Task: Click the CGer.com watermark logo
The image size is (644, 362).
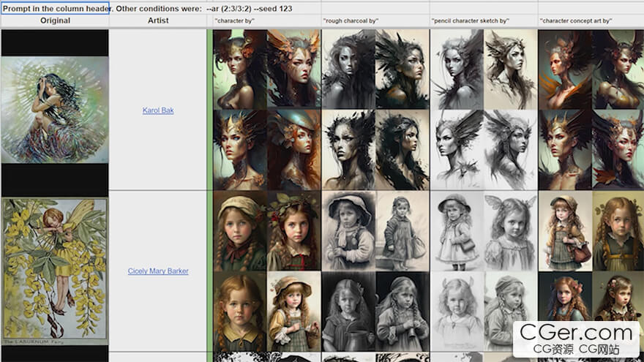Action: pos(576,339)
